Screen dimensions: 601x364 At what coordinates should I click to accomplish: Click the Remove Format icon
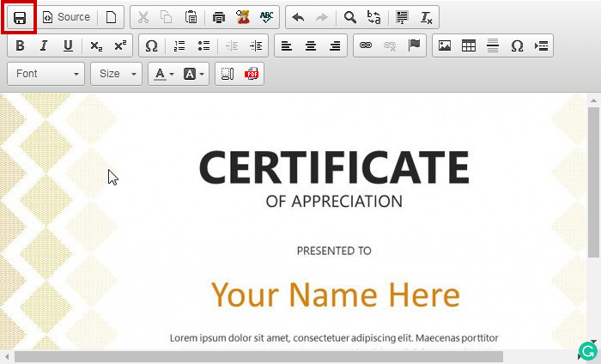tap(427, 17)
